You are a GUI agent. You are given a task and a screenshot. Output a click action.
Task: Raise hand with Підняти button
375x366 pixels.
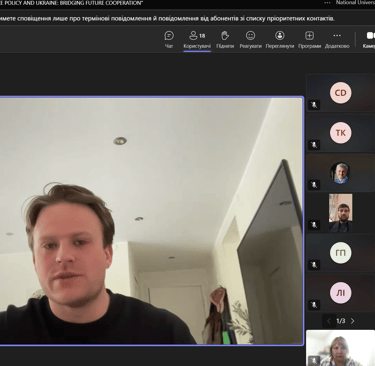point(225,40)
